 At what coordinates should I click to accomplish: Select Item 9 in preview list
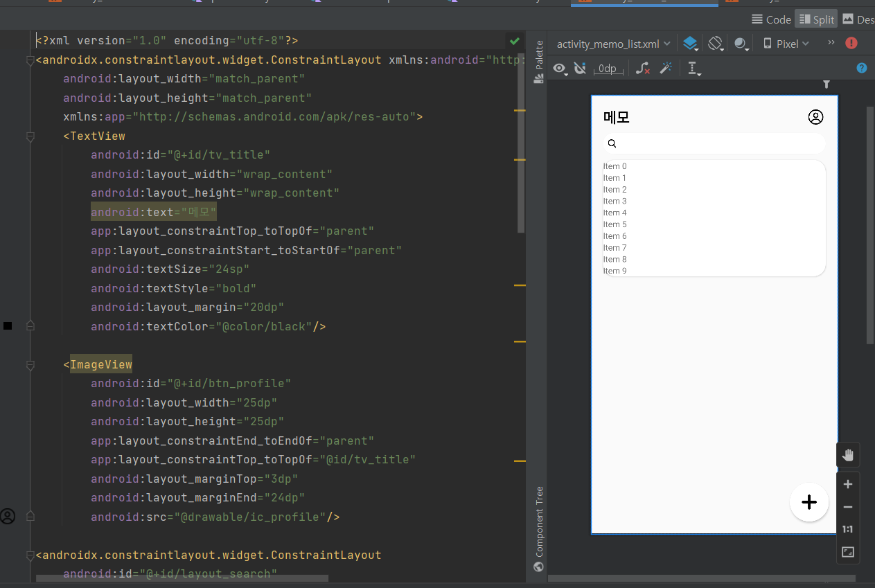615,271
